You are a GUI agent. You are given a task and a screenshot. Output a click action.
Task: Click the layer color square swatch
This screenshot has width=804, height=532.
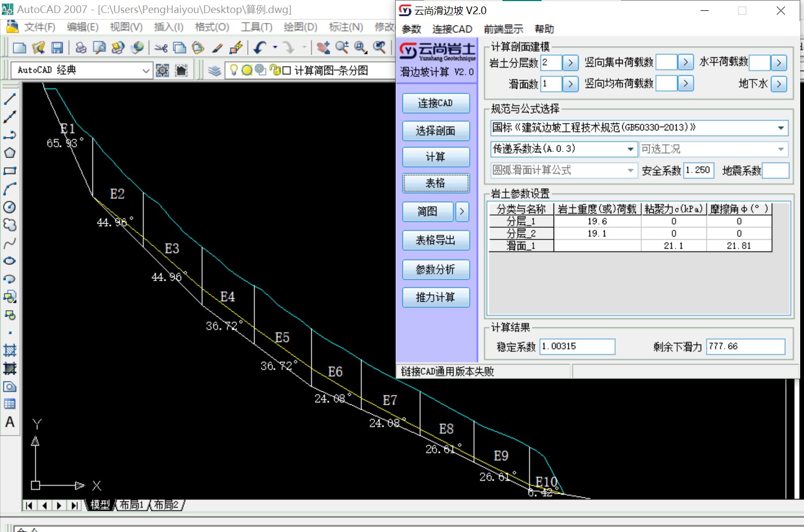tap(286, 70)
